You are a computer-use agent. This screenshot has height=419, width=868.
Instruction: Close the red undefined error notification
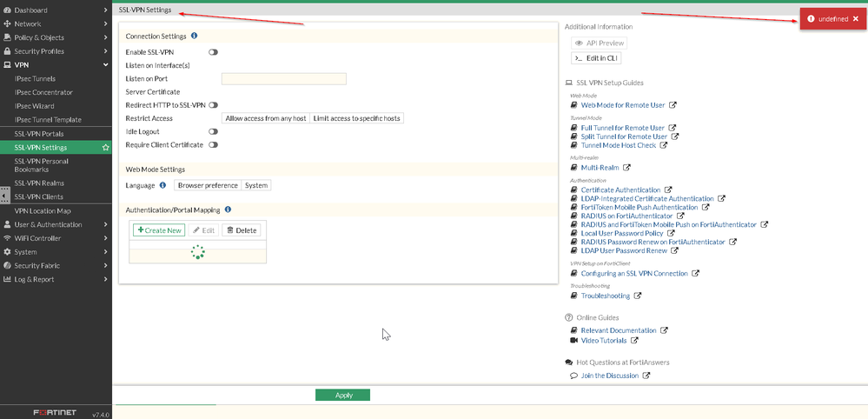(x=856, y=19)
